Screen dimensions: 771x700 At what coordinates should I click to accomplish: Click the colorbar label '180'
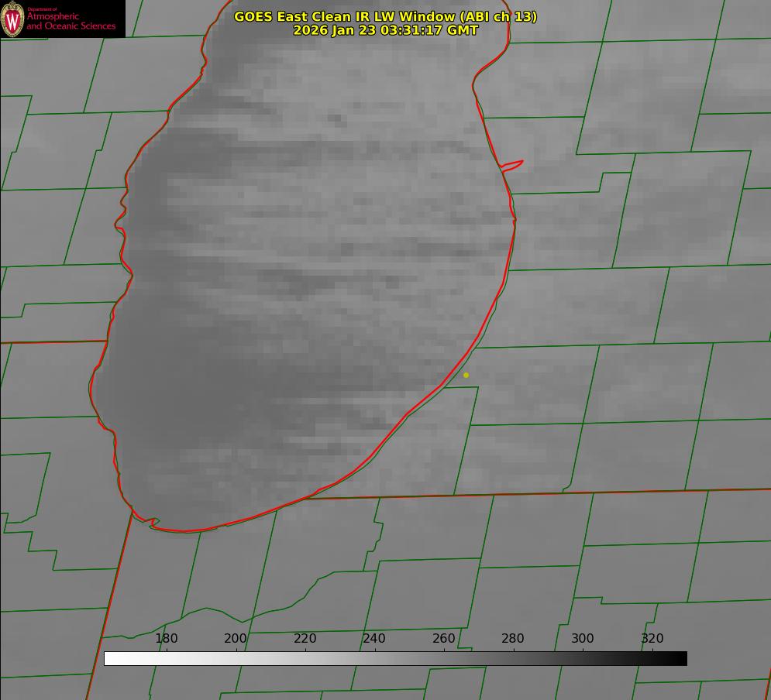tap(166, 638)
